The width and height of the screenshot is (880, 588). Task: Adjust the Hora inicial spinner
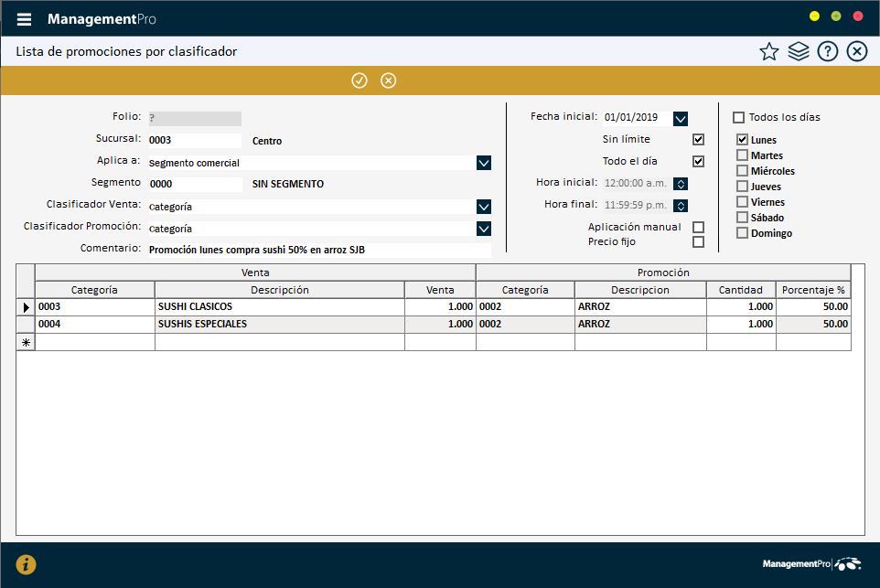click(x=681, y=184)
